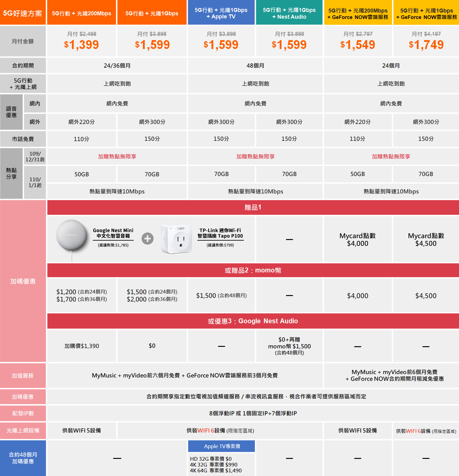
Task: Click the 4K 64G 專案價 $1,490 line
Action: point(216,470)
